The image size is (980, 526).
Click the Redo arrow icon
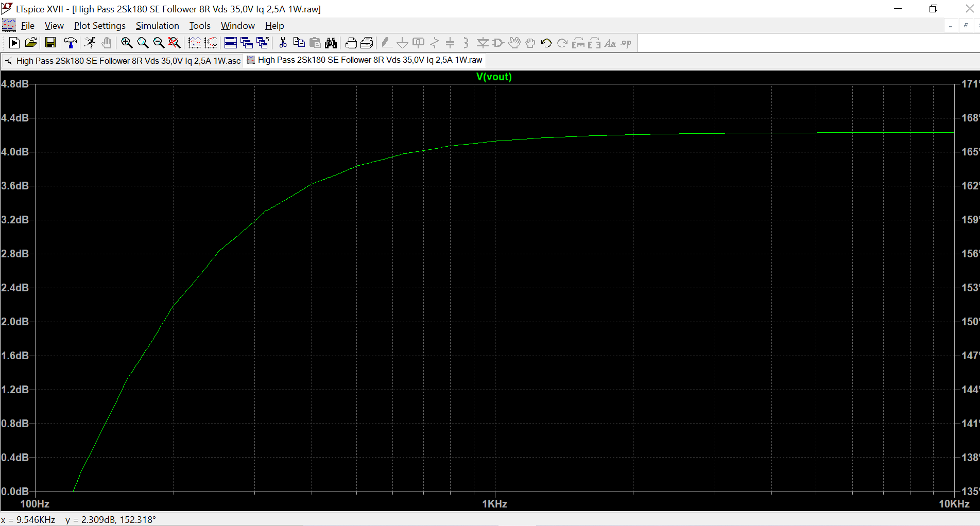point(562,43)
